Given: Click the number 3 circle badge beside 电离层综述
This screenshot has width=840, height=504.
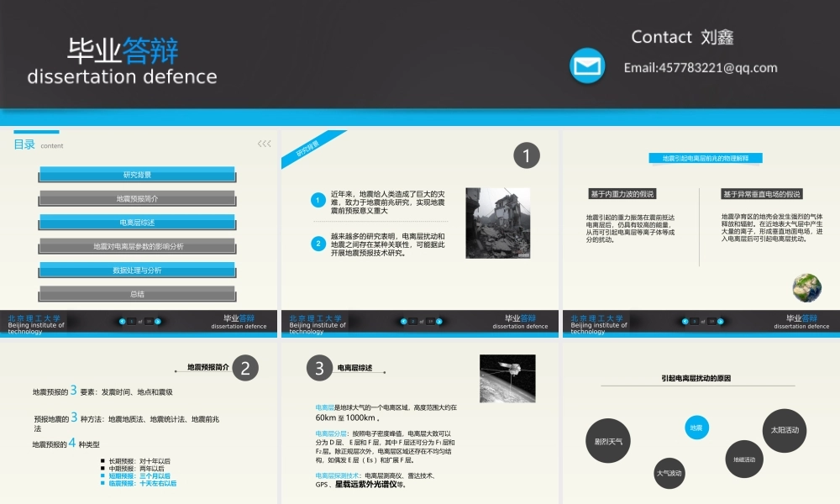Looking at the screenshot, I should point(319,368).
